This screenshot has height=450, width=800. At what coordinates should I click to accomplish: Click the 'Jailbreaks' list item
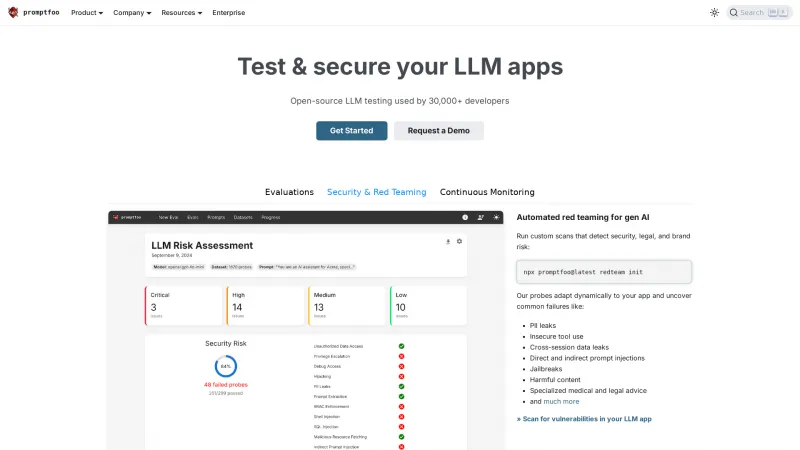click(546, 369)
